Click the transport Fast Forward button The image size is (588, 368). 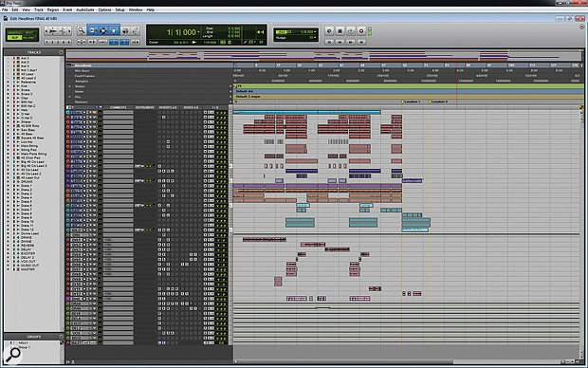tap(351, 42)
